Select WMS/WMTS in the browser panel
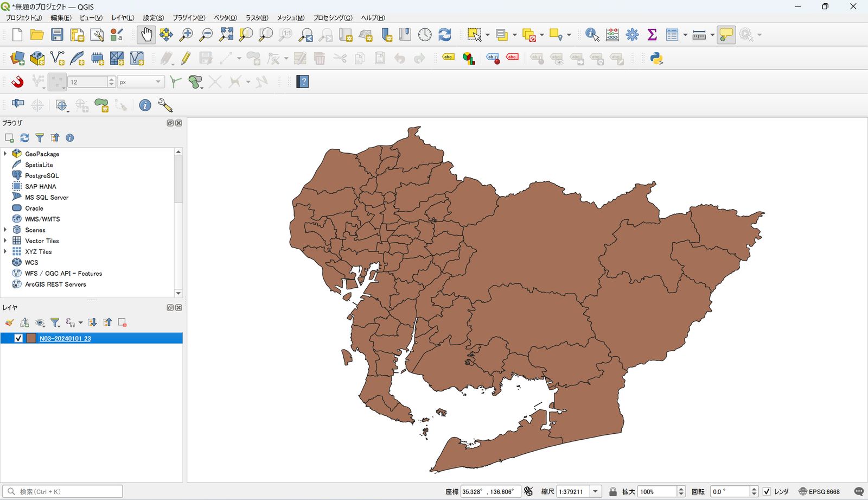This screenshot has height=500, width=868. point(42,219)
